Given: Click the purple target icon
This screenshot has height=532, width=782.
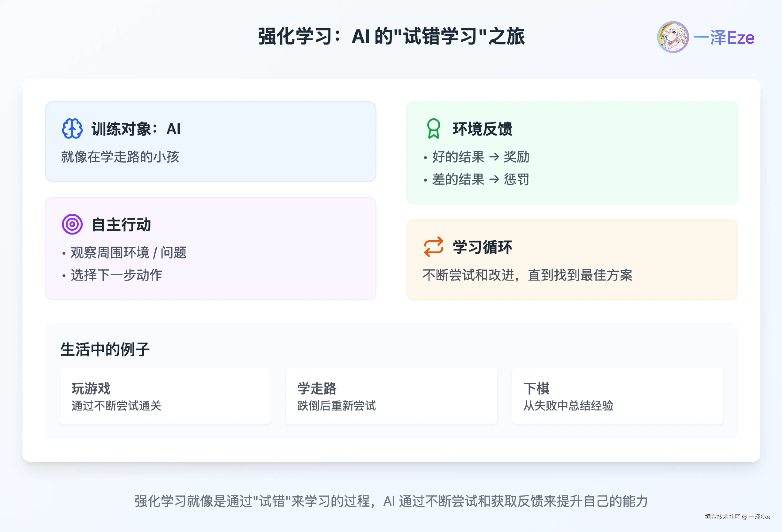Looking at the screenshot, I should click(x=72, y=224).
